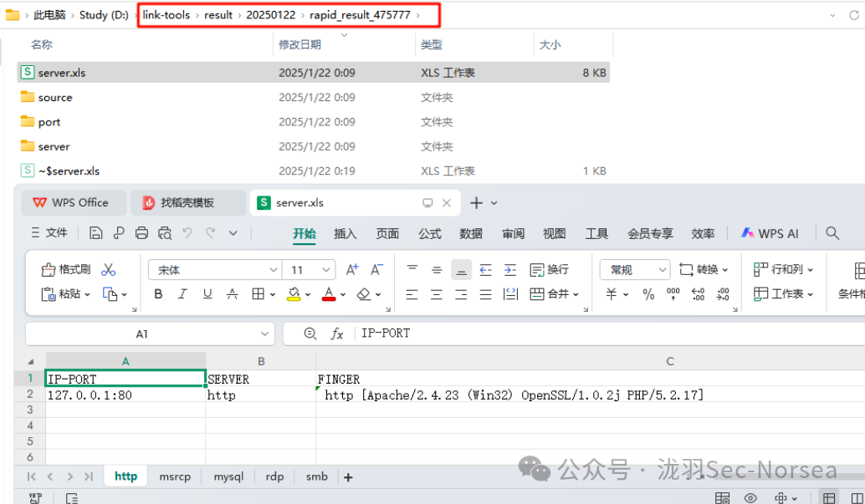This screenshot has height=504, width=865.
Task: Toggle wrap text (换行)
Action: pyautogui.click(x=550, y=270)
